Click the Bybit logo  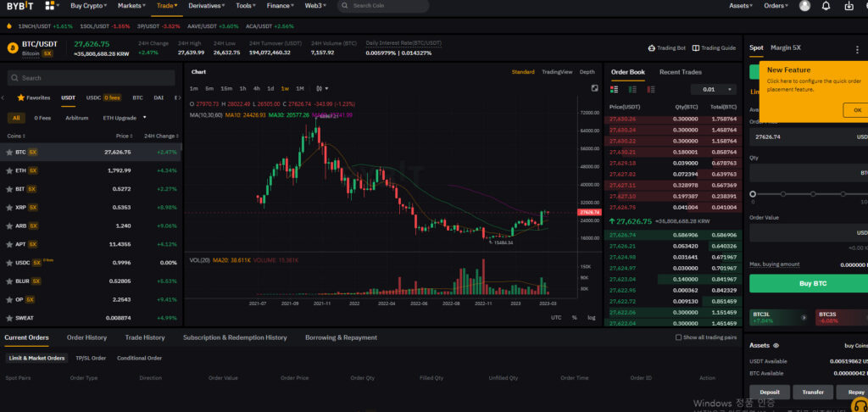pos(20,6)
